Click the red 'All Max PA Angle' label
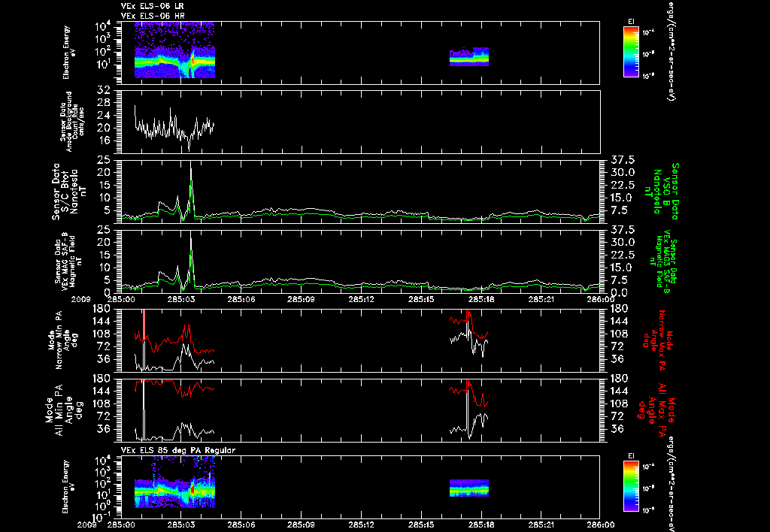Screen dimensions: 770x532 (x=657, y=410)
